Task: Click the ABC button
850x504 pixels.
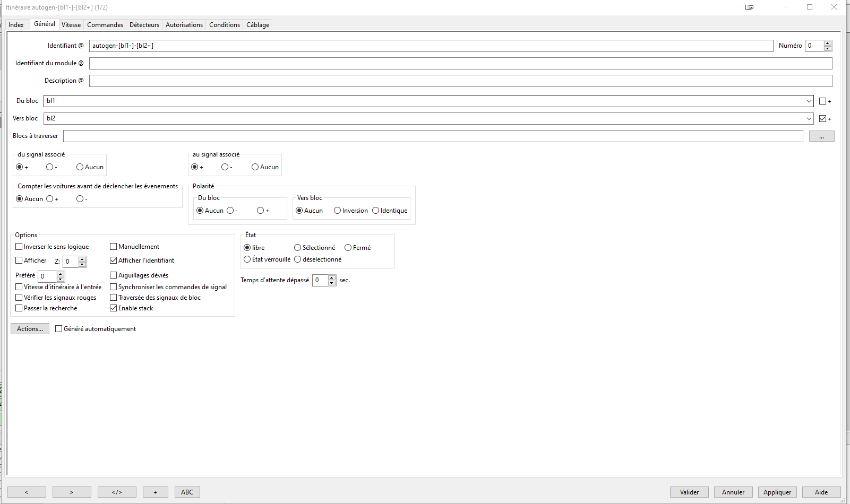Action: coord(187,492)
